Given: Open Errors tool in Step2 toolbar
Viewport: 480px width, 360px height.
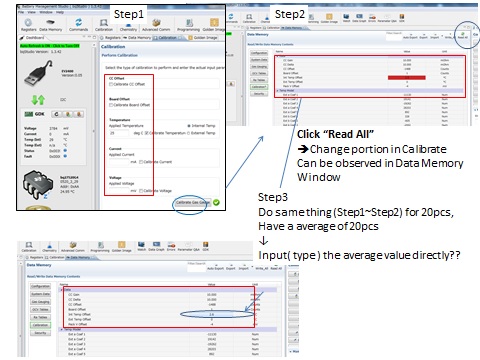Looking at the screenshot, I should [x=372, y=18].
